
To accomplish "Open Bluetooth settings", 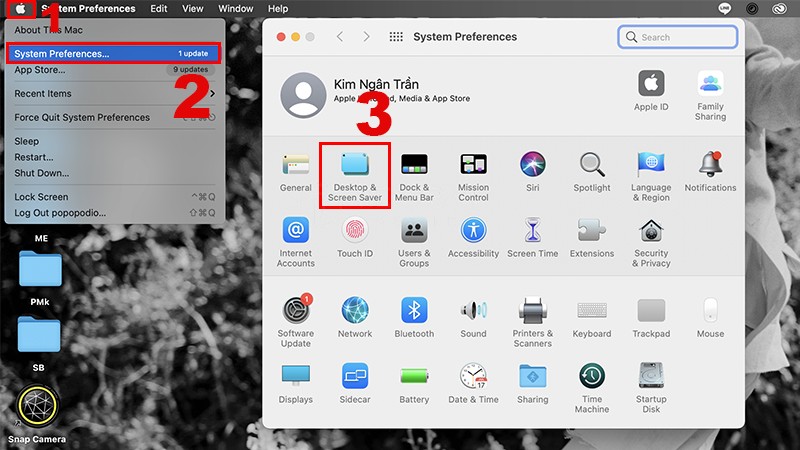I will tap(414, 320).
